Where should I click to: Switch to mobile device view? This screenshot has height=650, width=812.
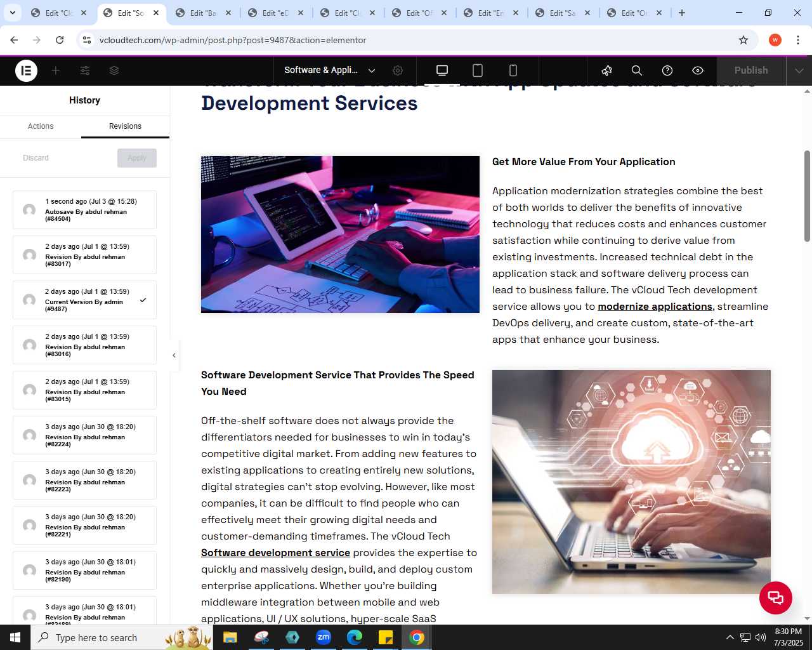(513, 70)
